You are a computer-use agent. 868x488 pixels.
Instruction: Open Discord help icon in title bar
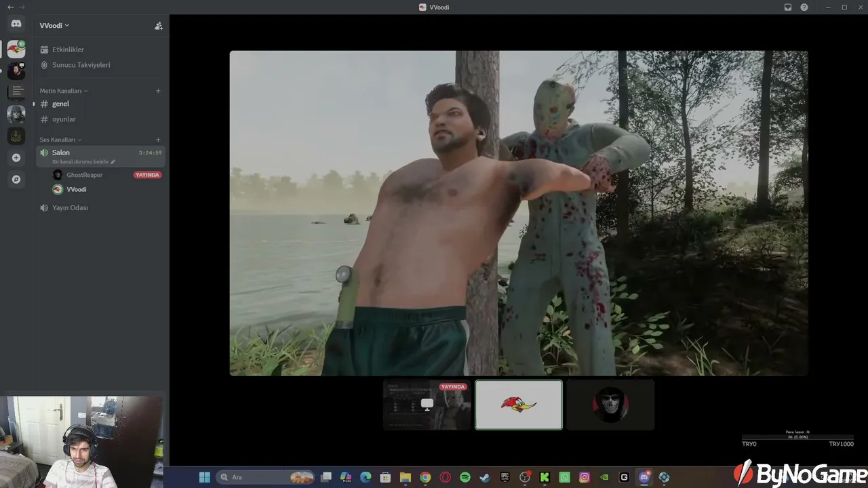804,7
